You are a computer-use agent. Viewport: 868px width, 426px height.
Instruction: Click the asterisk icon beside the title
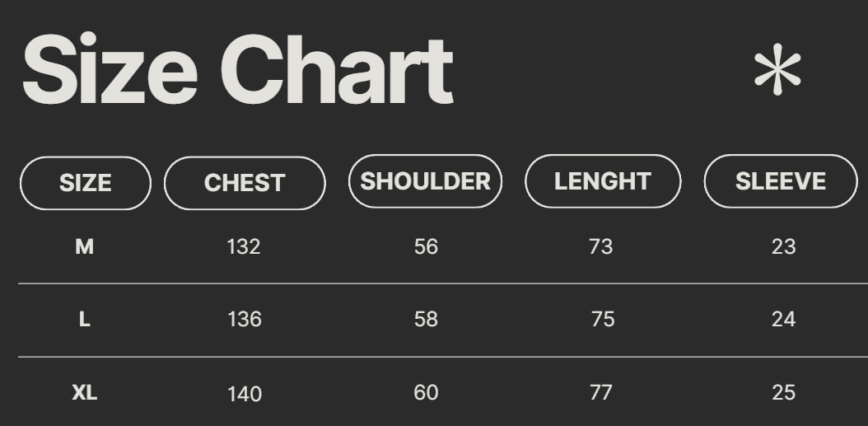click(x=777, y=69)
